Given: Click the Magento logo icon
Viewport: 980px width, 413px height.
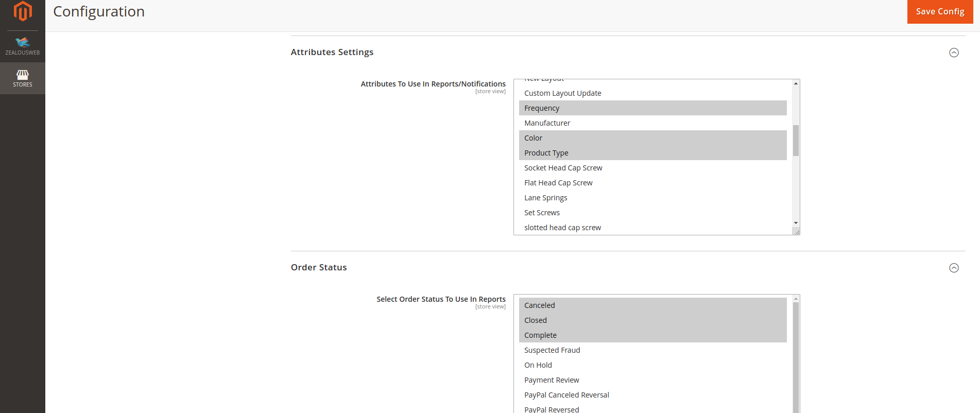Looking at the screenshot, I should (23, 11).
